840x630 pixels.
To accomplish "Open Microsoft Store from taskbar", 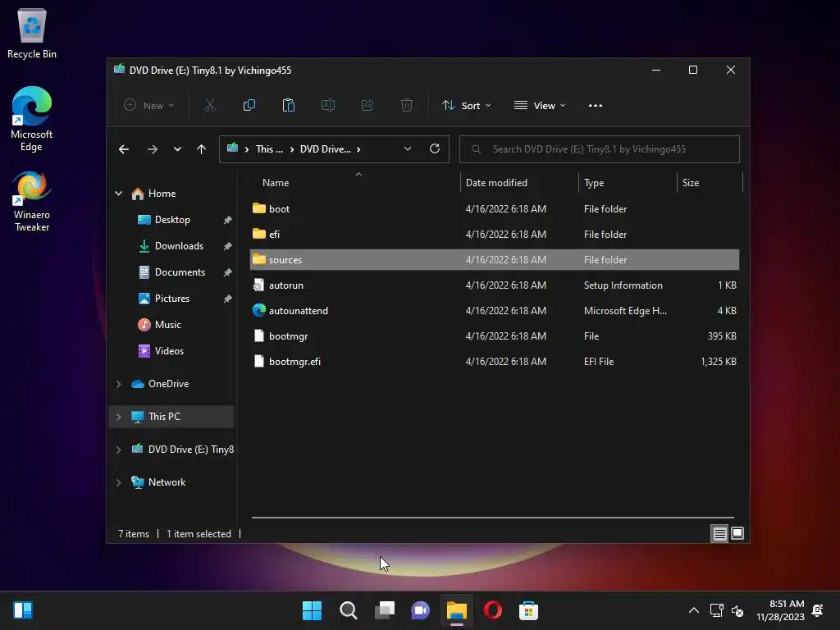I will [x=529, y=610].
